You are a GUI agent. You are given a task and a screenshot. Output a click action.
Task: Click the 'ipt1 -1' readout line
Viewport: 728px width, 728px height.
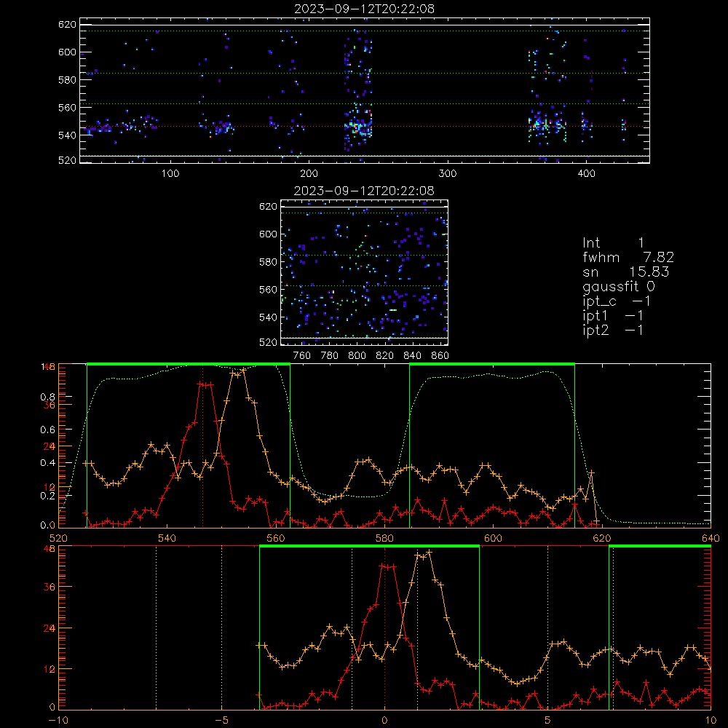pos(613,316)
